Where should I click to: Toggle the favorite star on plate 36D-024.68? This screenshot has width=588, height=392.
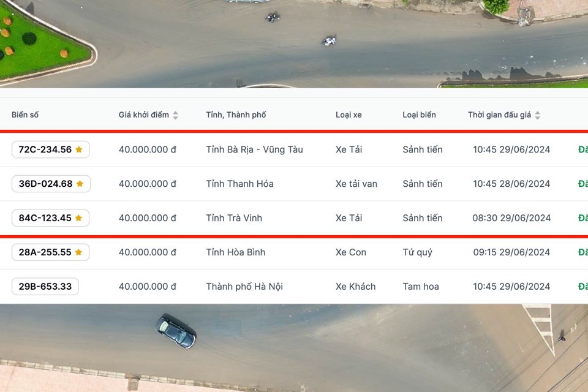tap(80, 184)
